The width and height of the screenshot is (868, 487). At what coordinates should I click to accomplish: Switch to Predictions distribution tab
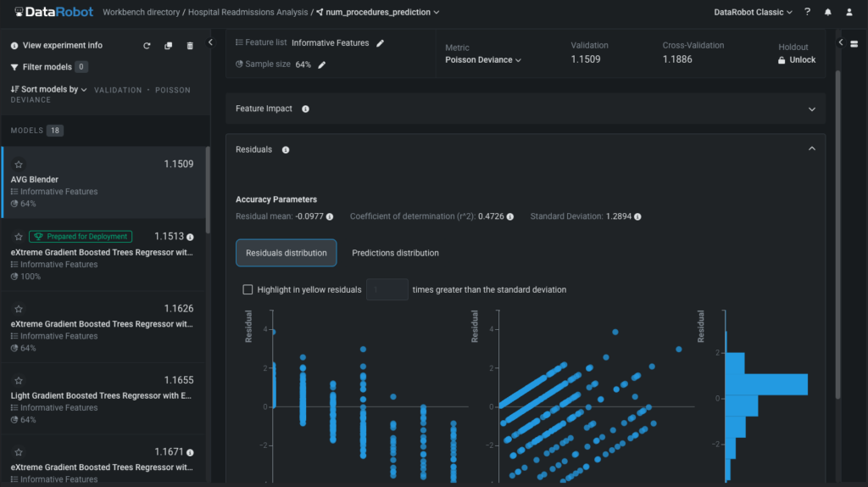[395, 253]
